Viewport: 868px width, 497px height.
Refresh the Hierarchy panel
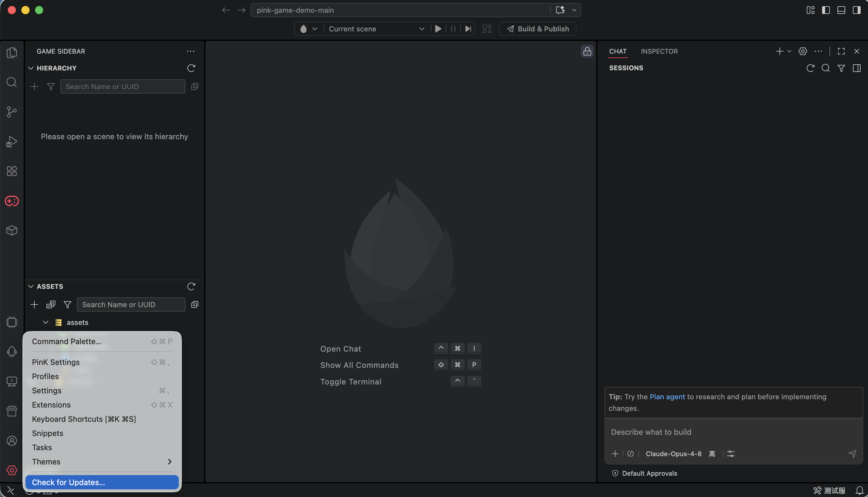pos(191,68)
